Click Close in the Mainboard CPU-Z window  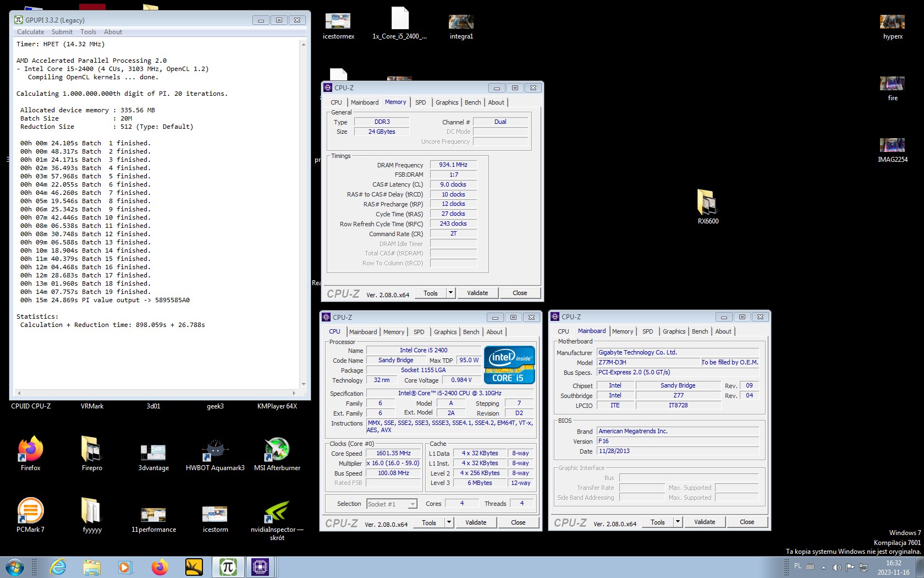[747, 522]
